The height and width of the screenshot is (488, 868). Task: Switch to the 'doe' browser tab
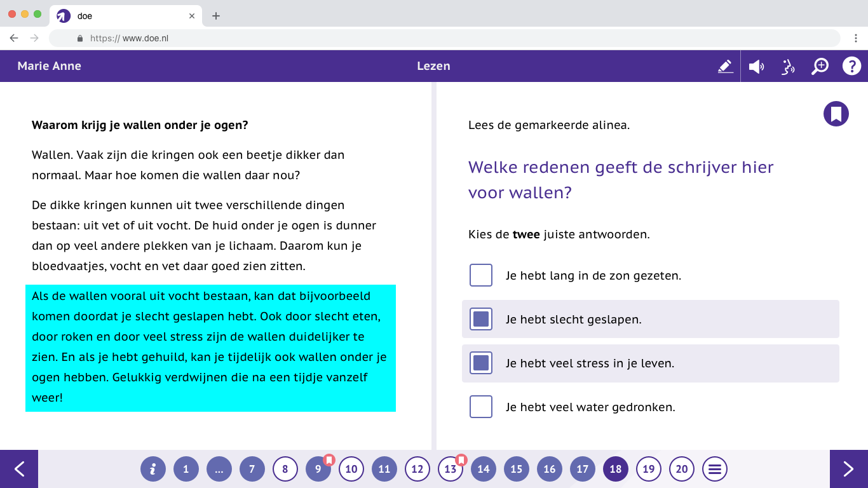click(x=114, y=15)
